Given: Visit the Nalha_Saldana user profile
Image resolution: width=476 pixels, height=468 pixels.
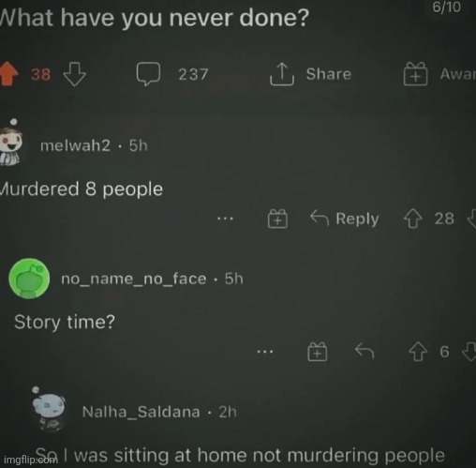Looking at the screenshot, I should coord(141,412).
